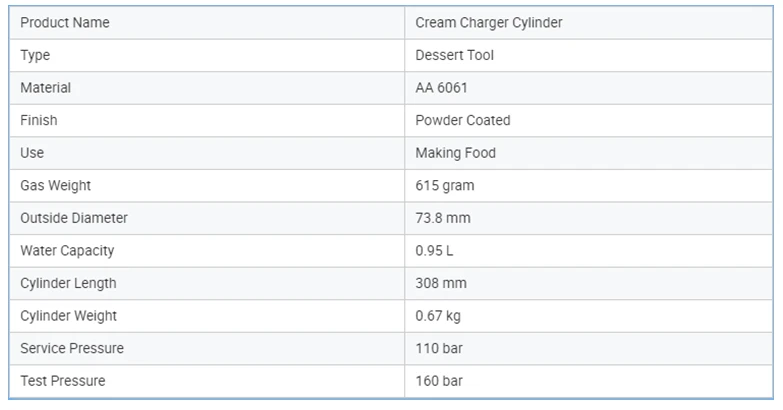
Task: Click the Type row label
Action: click(x=35, y=55)
